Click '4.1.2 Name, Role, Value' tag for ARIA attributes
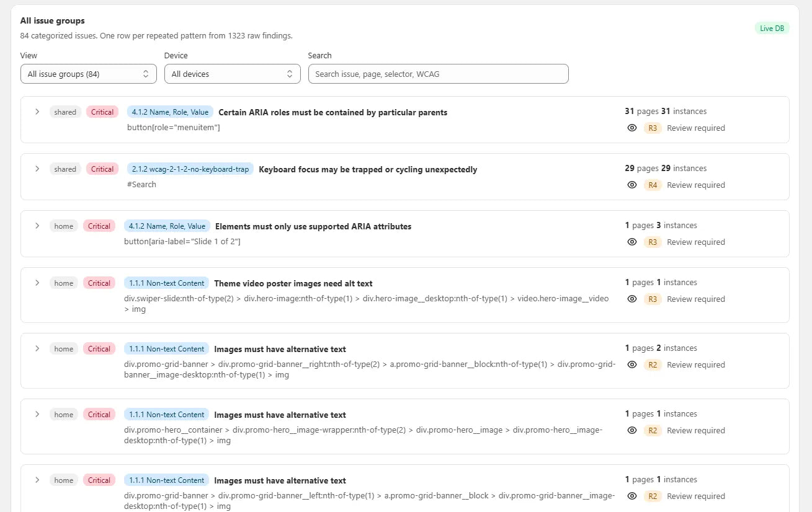The height and width of the screenshot is (512, 812). pos(167,226)
